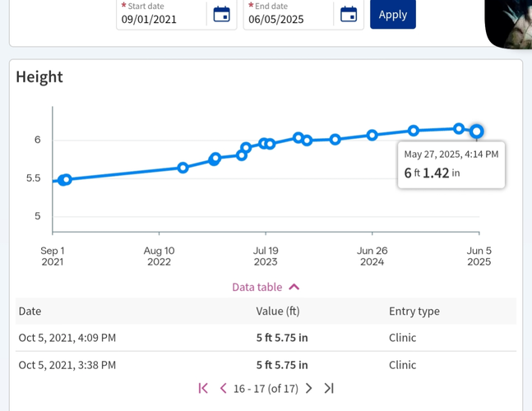Open the Start date calendar picker
Viewport: 532px width, 411px height.
(221, 15)
